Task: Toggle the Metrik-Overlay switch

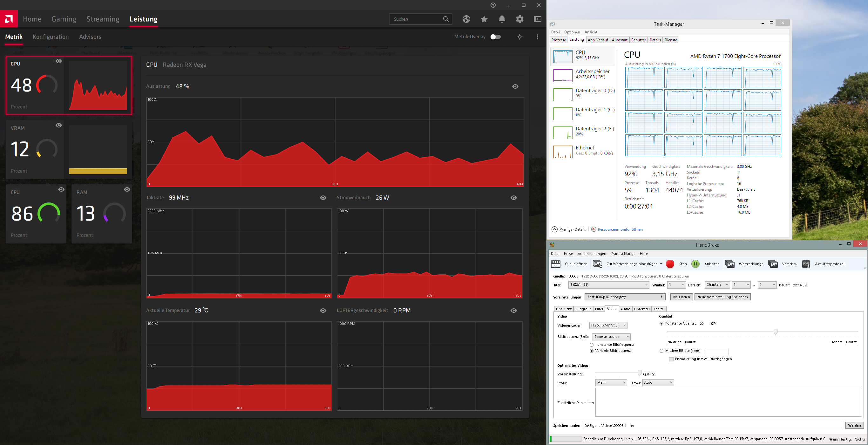Action: tap(495, 37)
